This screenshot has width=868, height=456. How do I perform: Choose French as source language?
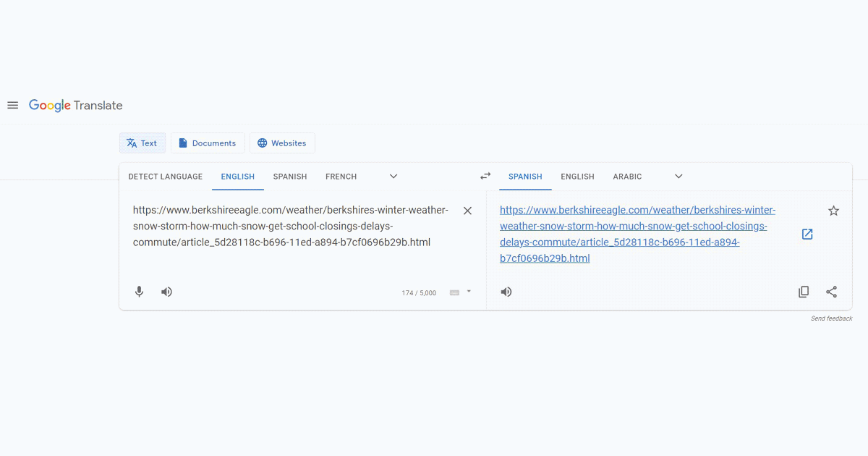341,177
